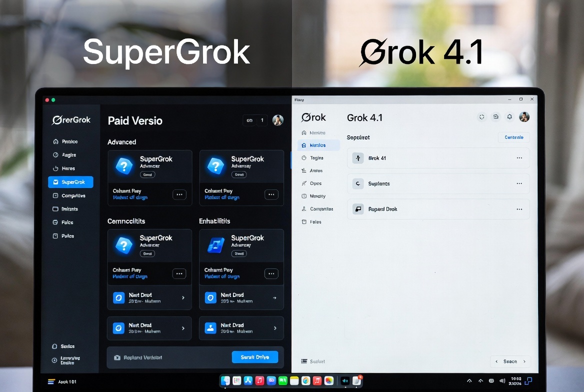Click the blue question icon on the left Advanced card
The width and height of the screenshot is (584, 392).
124,166
